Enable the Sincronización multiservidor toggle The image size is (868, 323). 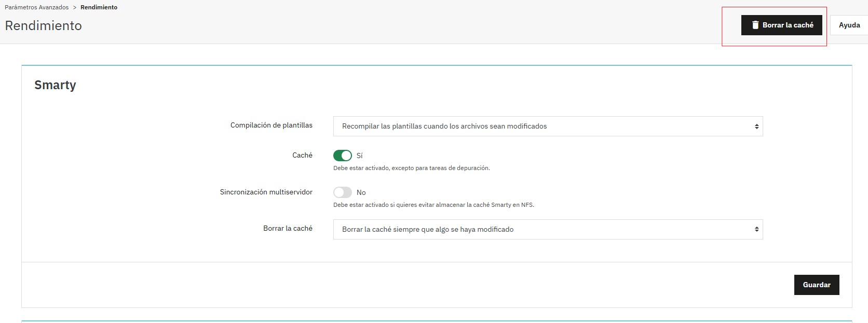click(342, 192)
